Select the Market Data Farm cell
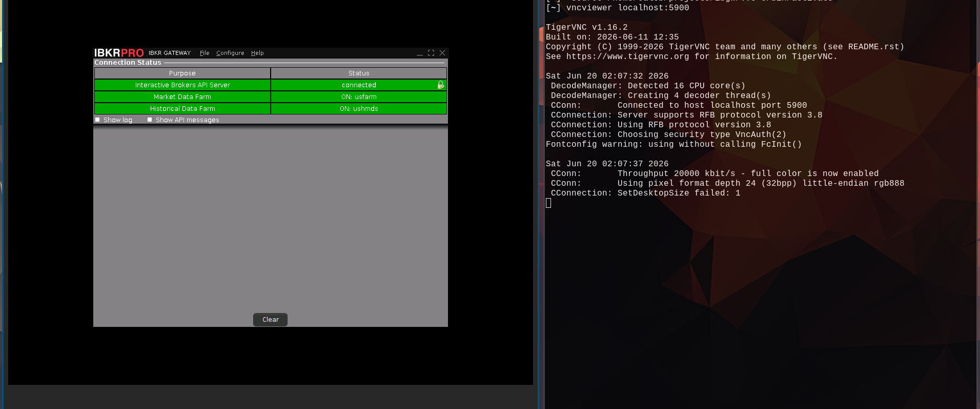The image size is (980, 409). point(182,97)
